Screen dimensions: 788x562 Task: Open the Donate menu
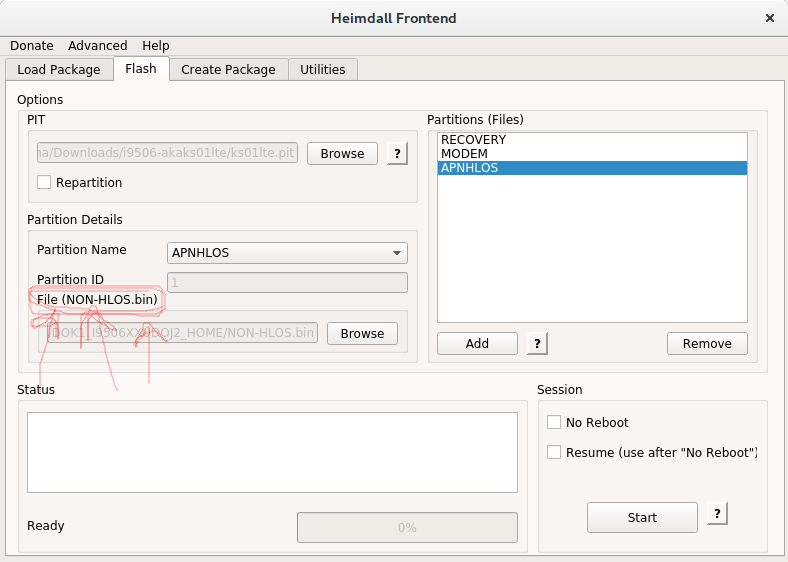click(32, 46)
